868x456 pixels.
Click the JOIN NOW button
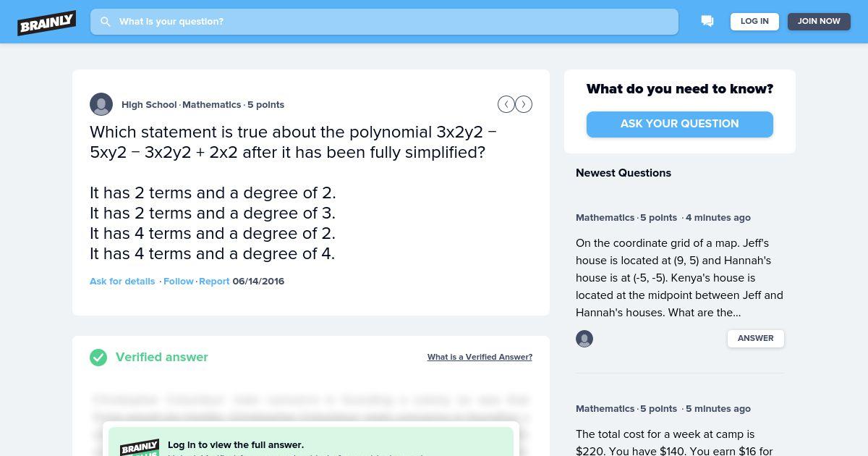819,22
